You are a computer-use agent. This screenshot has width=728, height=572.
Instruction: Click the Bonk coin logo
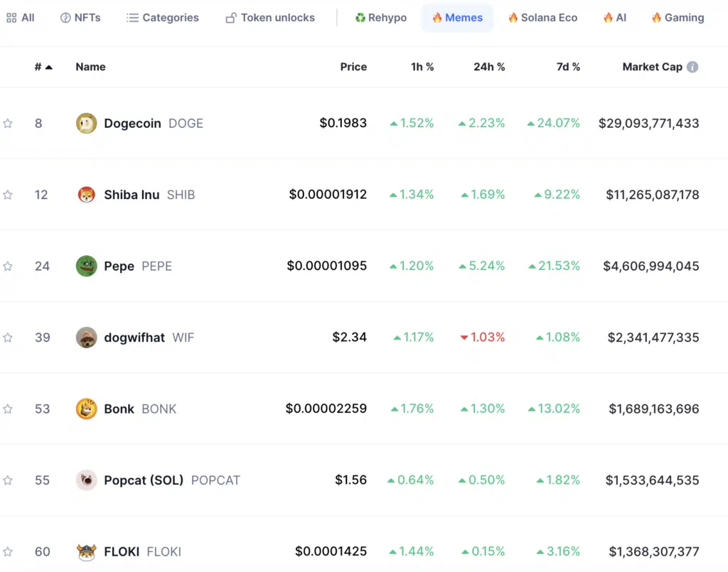click(86, 409)
